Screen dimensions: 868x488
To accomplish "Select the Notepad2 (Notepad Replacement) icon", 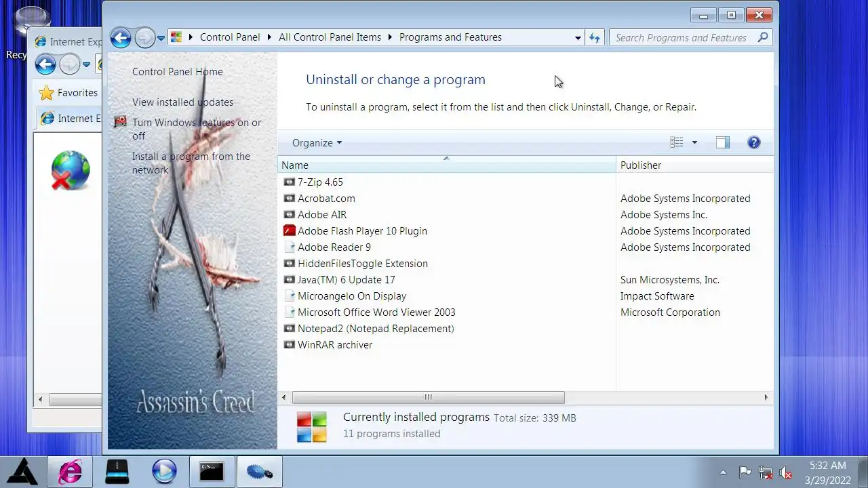I will point(289,328).
